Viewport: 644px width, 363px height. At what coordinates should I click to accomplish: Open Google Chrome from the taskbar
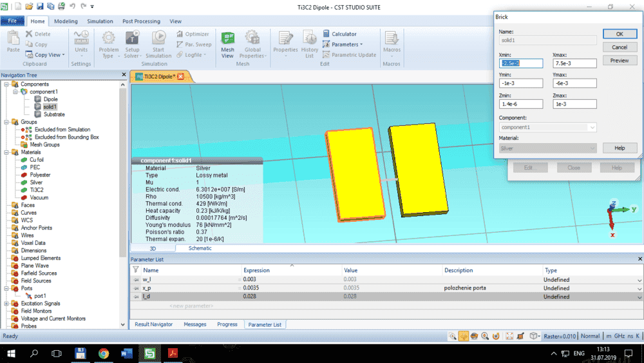tap(104, 353)
